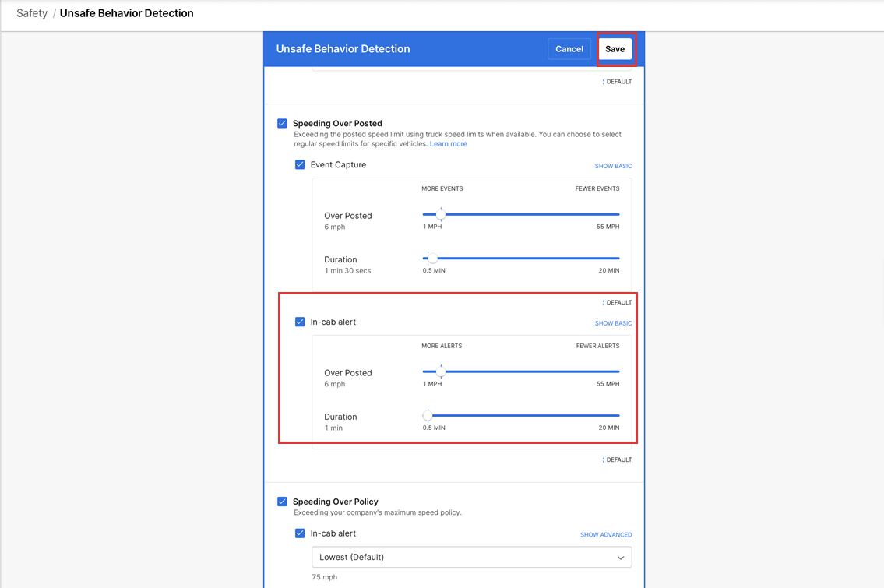This screenshot has height=588, width=884.
Task: Click SHOW BASIC beside Speeding Over Posted In-cab alert
Action: click(613, 323)
